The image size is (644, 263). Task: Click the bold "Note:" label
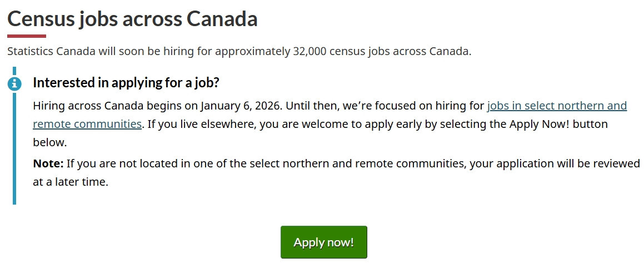[x=48, y=163]
